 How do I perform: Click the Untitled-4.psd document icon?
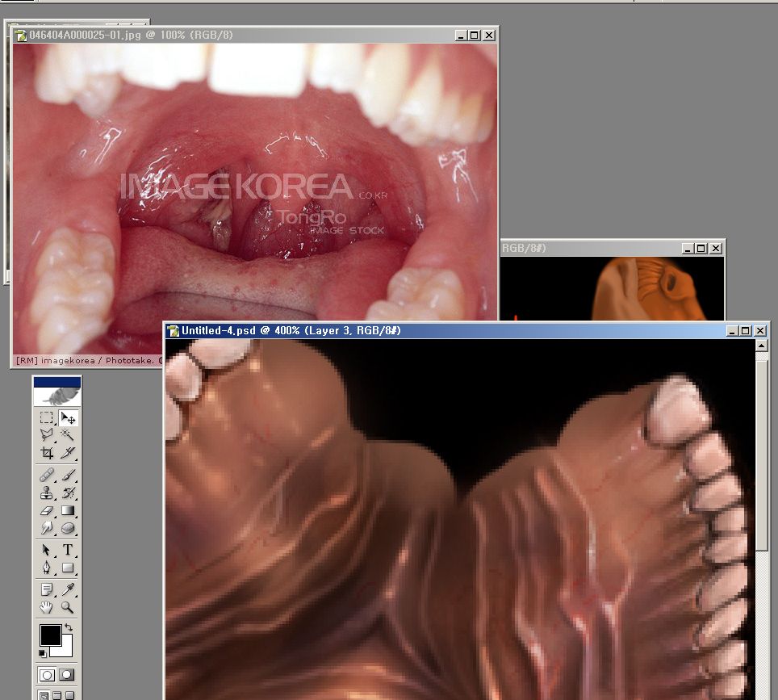pos(174,331)
